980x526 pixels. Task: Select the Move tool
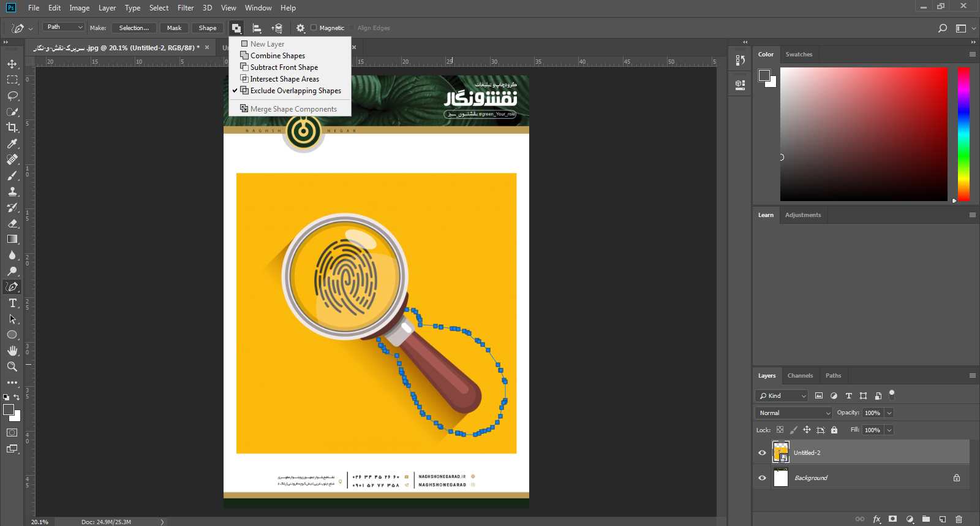tap(12, 64)
